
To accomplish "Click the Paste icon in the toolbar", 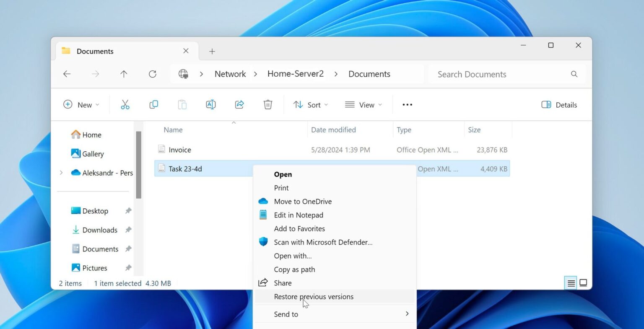I will pyautogui.click(x=182, y=104).
